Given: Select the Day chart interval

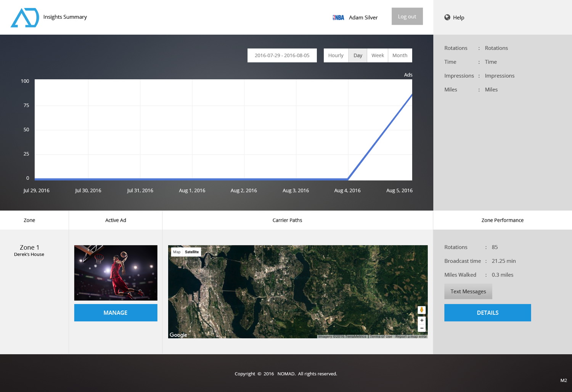Looking at the screenshot, I should 358,55.
